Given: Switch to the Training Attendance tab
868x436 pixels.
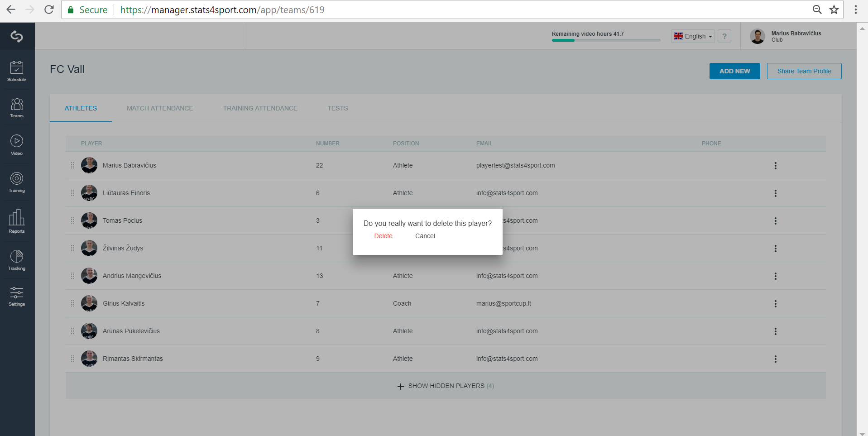Looking at the screenshot, I should [260, 108].
